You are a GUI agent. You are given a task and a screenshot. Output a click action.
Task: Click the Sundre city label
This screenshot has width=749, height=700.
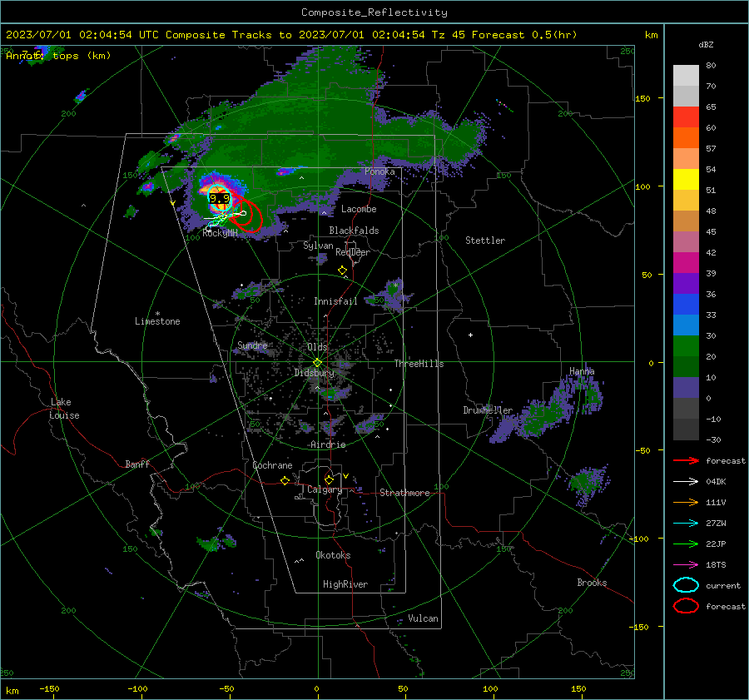click(x=252, y=345)
